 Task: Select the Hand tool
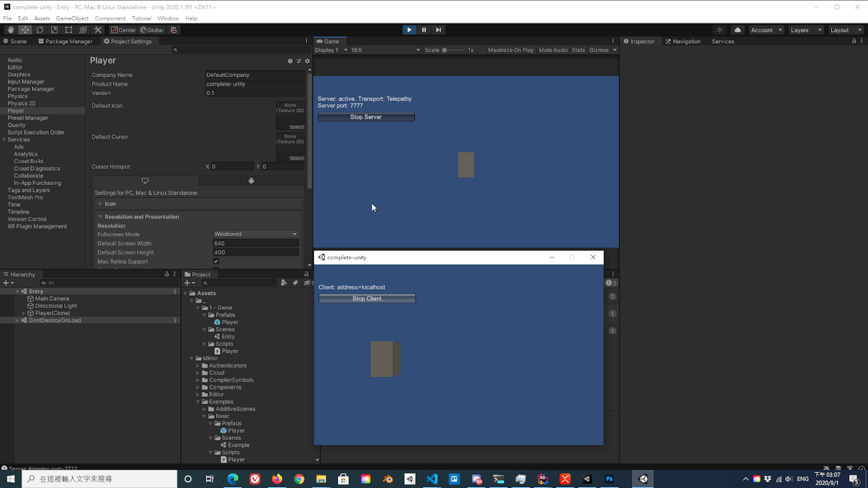point(11,30)
